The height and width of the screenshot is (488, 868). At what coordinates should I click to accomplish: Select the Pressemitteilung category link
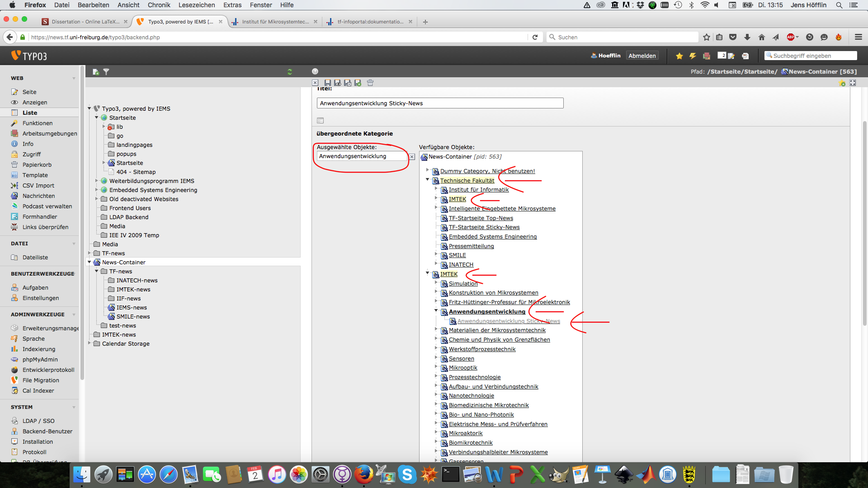(471, 246)
